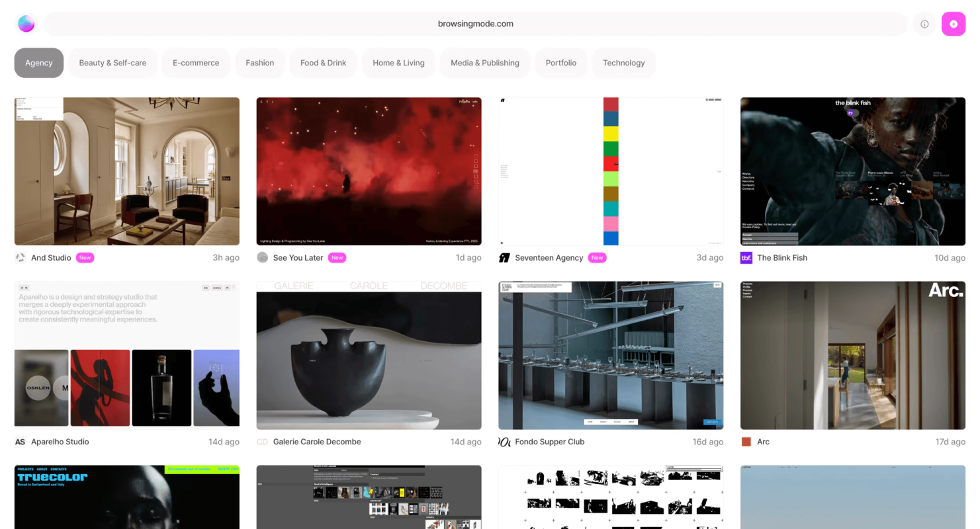Select the Agency category tab
Screen dimensions: 980x529
click(x=39, y=63)
